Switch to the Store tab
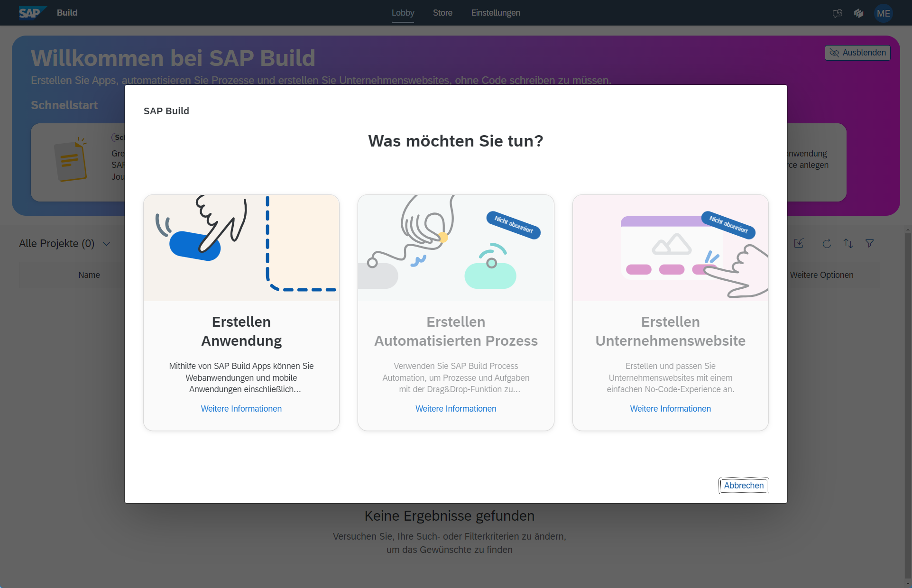This screenshot has width=912, height=588. pyautogui.click(x=442, y=13)
